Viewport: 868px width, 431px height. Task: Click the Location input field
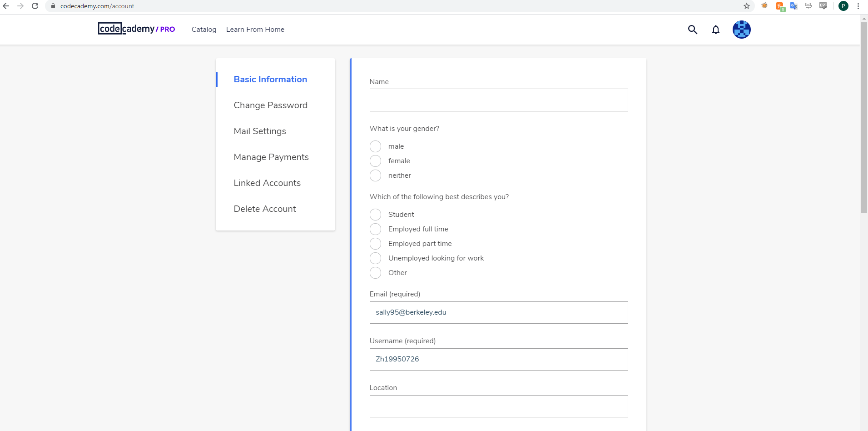[x=499, y=406]
